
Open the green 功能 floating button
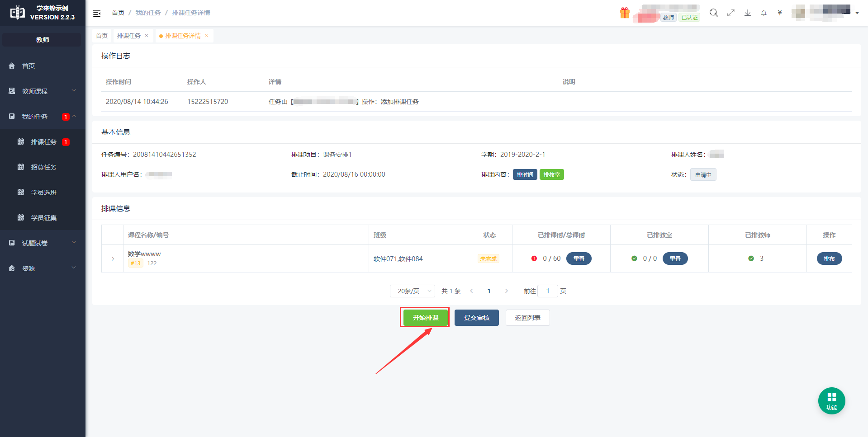tap(831, 400)
